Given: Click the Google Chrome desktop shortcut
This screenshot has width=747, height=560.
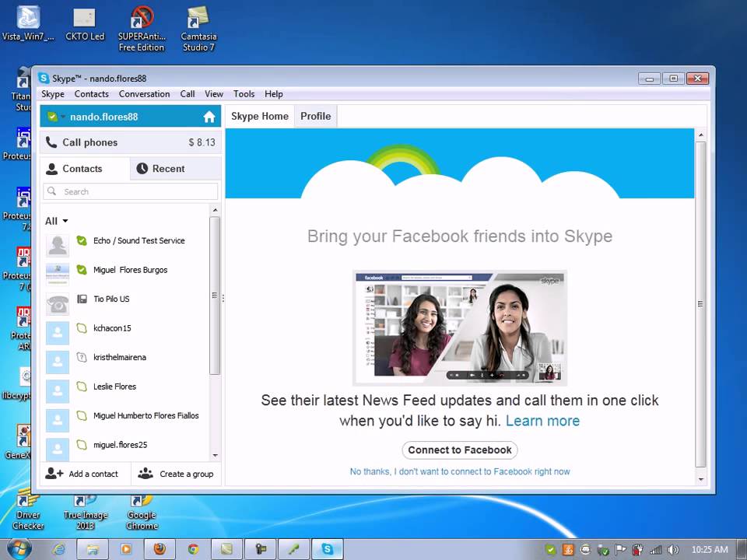Looking at the screenshot, I should pos(142,513).
